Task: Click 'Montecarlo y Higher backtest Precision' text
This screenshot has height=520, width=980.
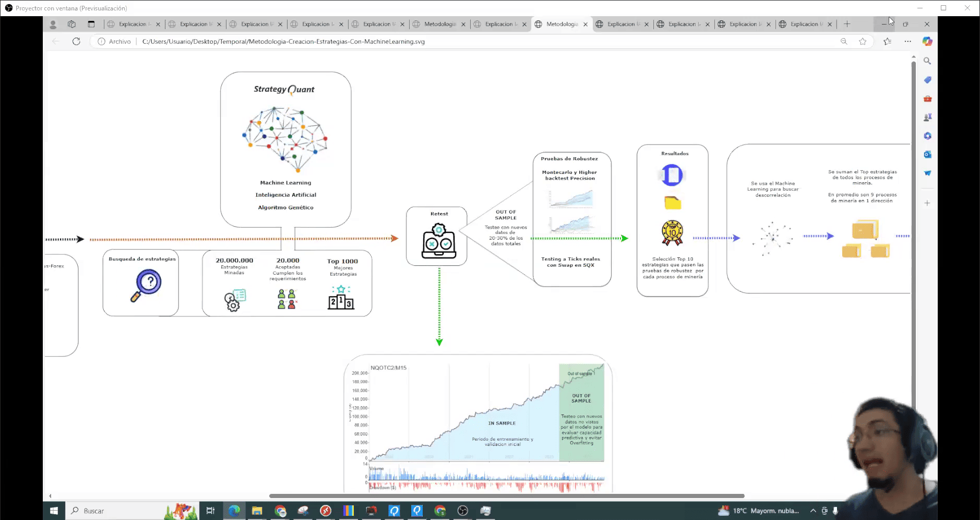Action: pyautogui.click(x=569, y=175)
